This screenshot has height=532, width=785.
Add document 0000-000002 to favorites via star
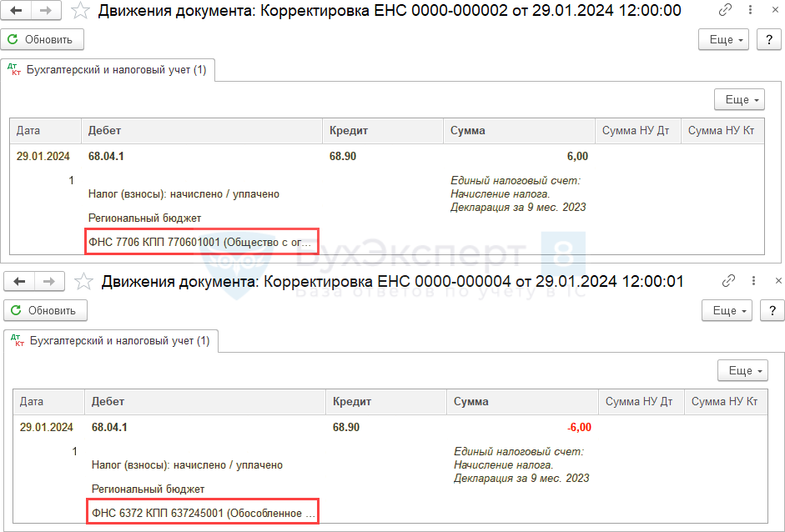coord(80,11)
